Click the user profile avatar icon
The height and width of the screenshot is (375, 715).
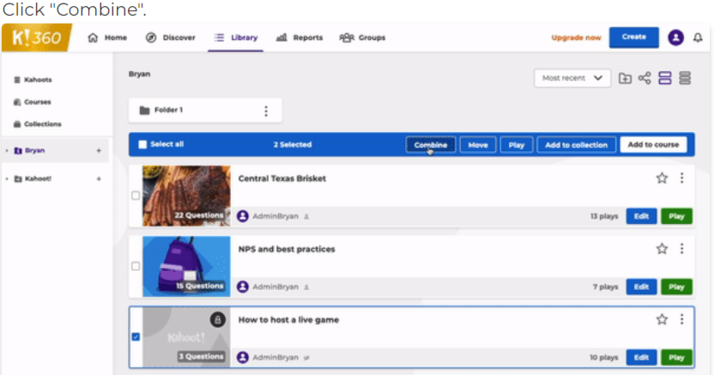pyautogui.click(x=676, y=37)
